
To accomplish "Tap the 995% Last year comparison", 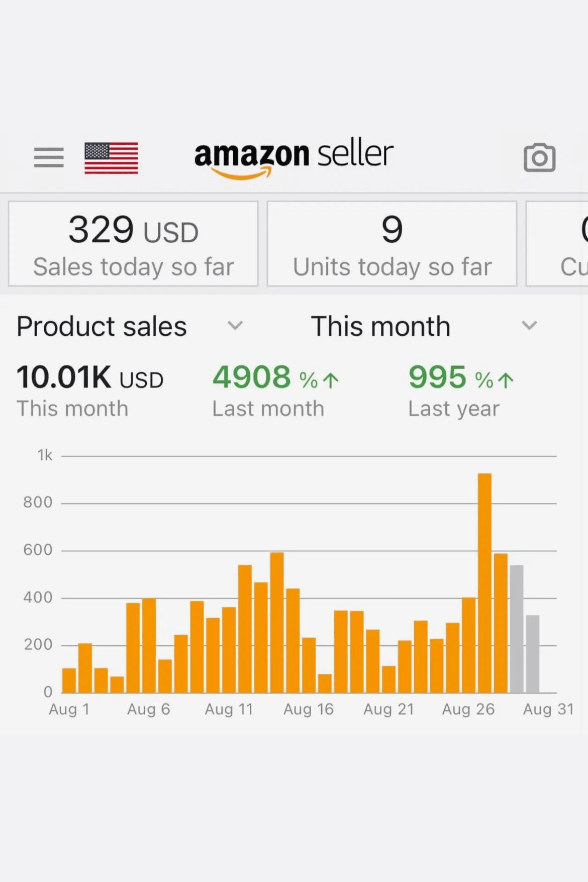I will pos(460,390).
